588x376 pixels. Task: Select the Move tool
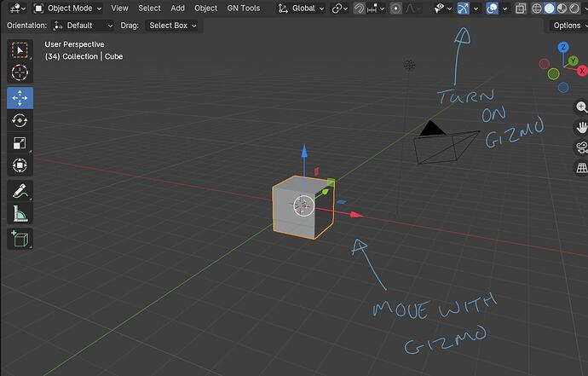coord(20,98)
